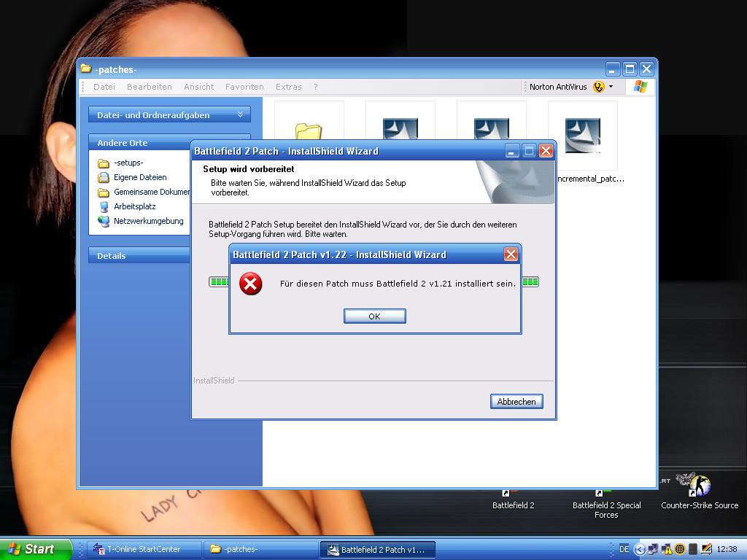
Task: Click the Windows flag logo in Explorer
Action: pyautogui.click(x=640, y=87)
